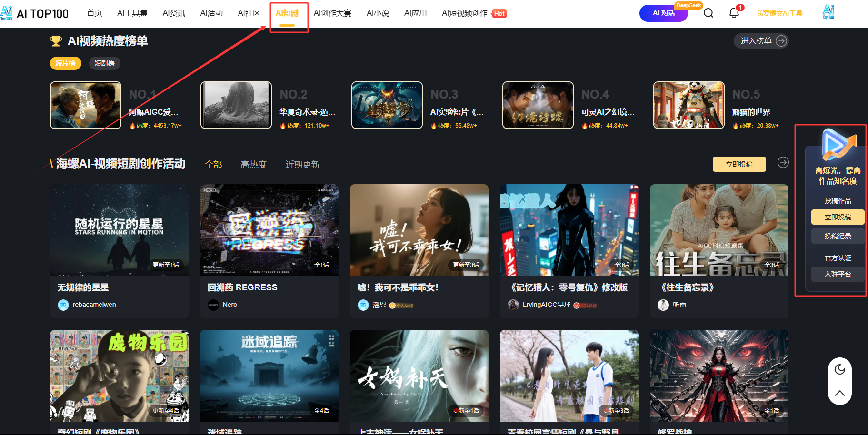Open the search magnifier icon
Image resolution: width=868 pixels, height=435 pixels.
[x=708, y=13]
